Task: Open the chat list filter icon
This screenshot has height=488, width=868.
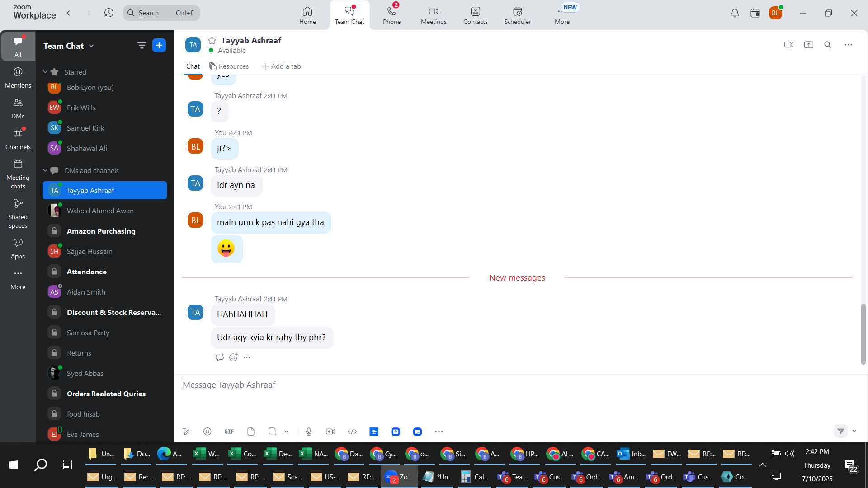Action: pyautogui.click(x=142, y=45)
